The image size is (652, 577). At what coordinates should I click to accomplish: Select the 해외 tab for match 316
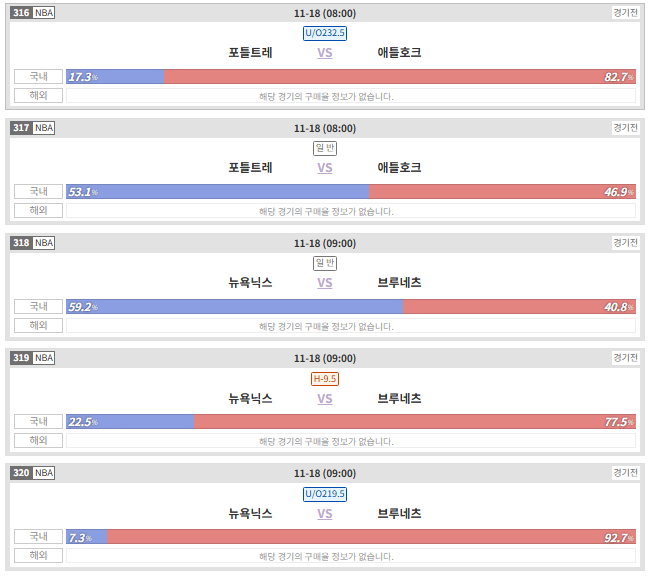[x=39, y=96]
